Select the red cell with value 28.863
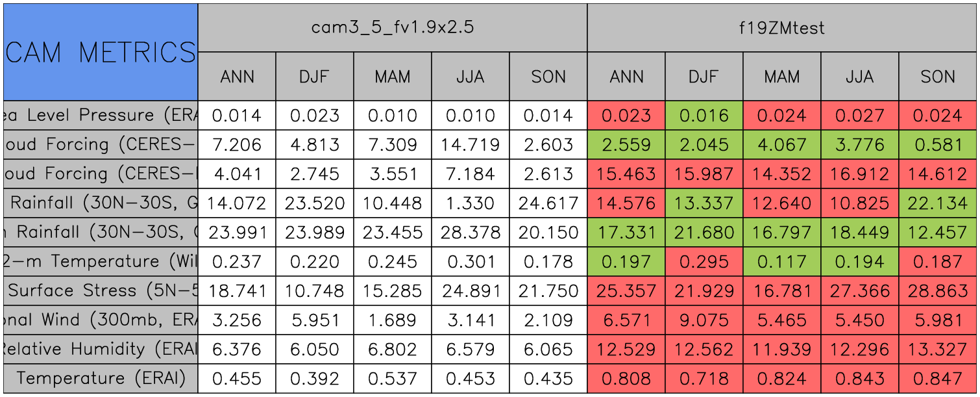The image size is (980, 397). tap(937, 290)
